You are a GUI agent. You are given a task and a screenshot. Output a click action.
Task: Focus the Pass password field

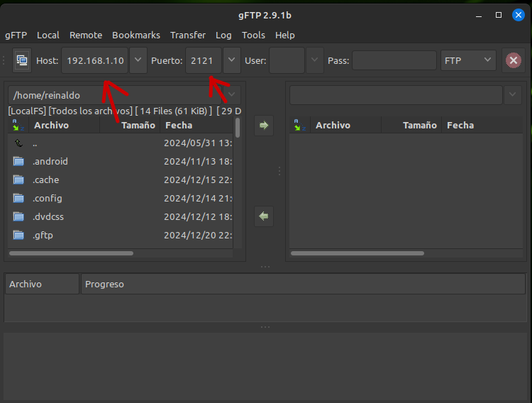point(394,60)
